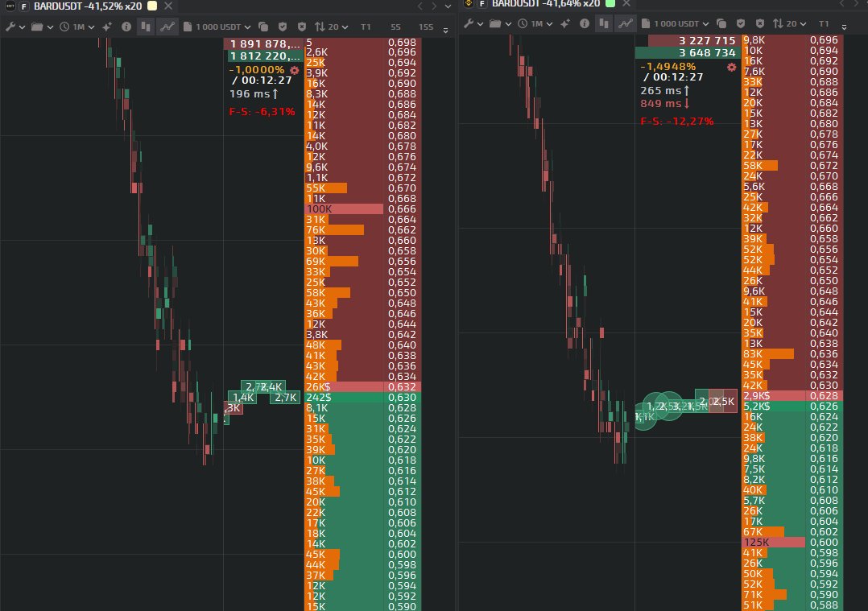Click gear icon beside -1,4948% value

point(732,67)
